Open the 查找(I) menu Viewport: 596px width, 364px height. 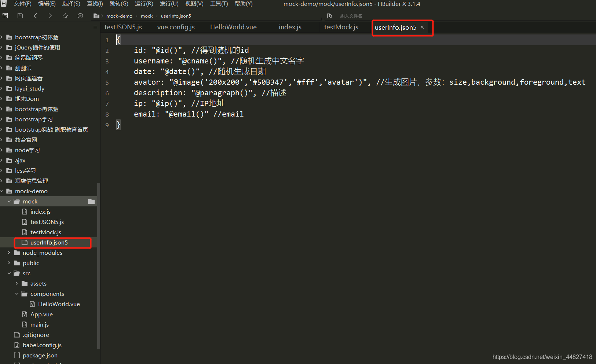95,4
